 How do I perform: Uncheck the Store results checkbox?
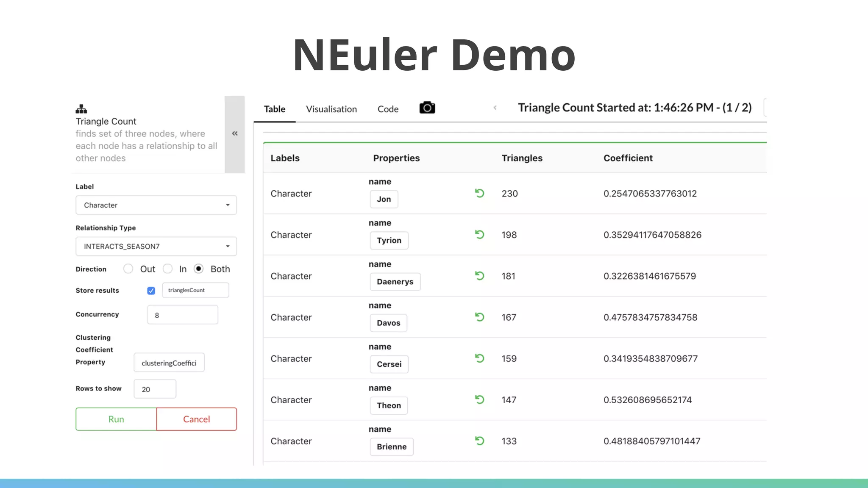(x=151, y=291)
